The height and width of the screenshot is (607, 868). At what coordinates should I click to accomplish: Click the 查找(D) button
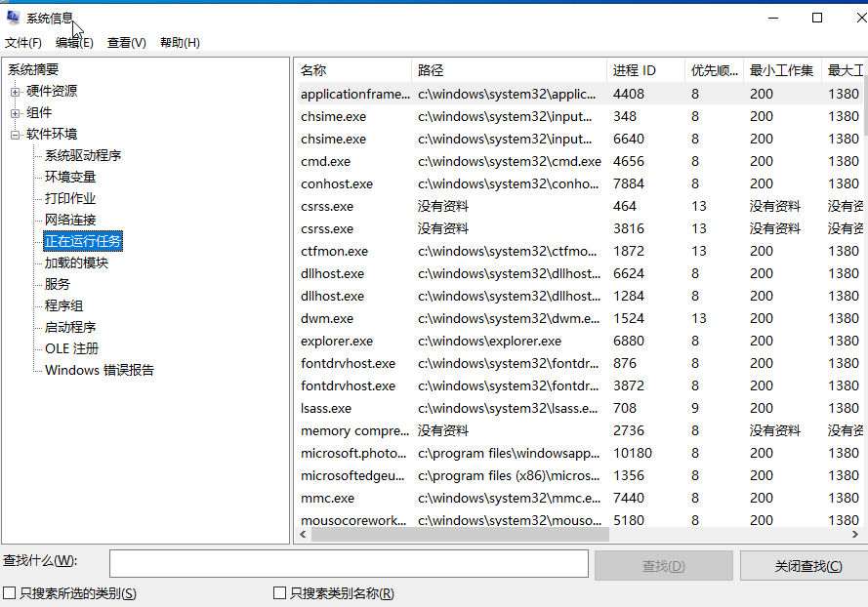coord(664,565)
